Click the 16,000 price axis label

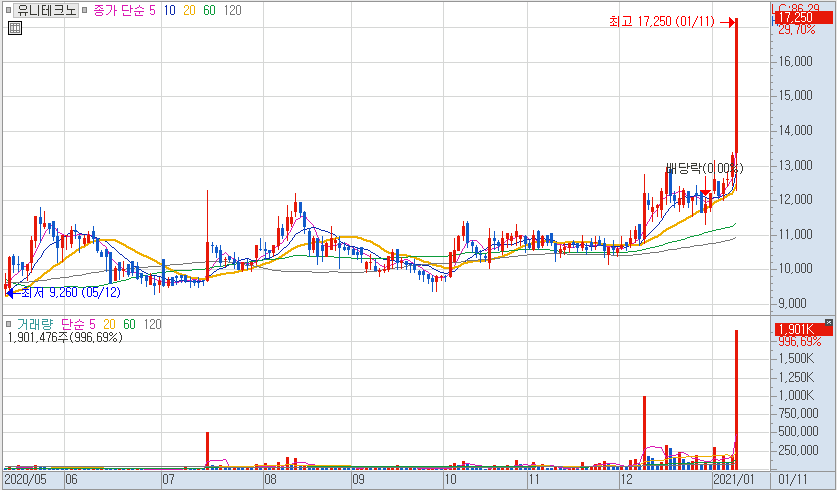point(795,61)
